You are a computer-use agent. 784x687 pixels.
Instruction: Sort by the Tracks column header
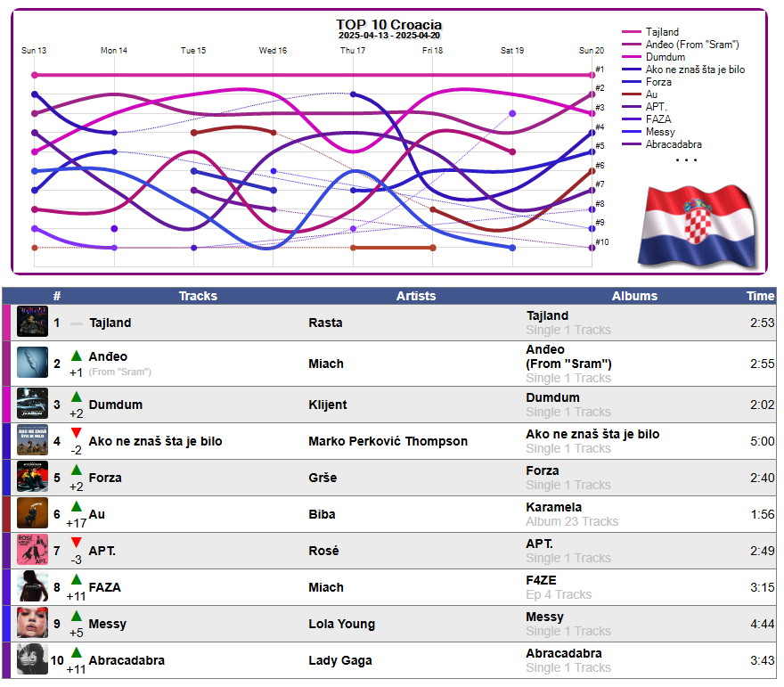[198, 296]
